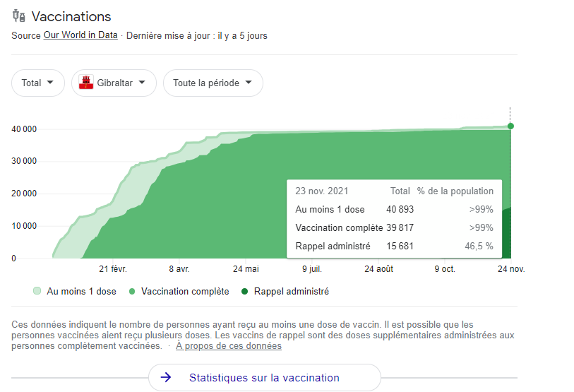This screenshot has width=574, height=392.
Task: Click the 20 000 y-axis label
Action: (x=24, y=194)
